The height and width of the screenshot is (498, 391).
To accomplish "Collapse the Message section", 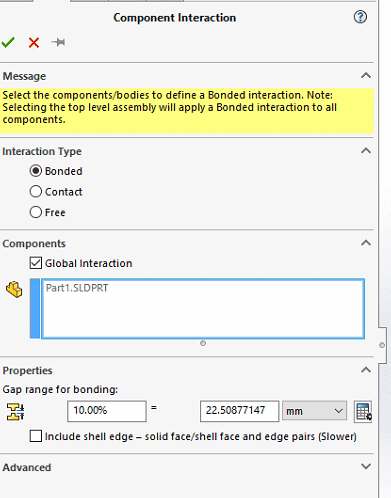I will coord(366,75).
